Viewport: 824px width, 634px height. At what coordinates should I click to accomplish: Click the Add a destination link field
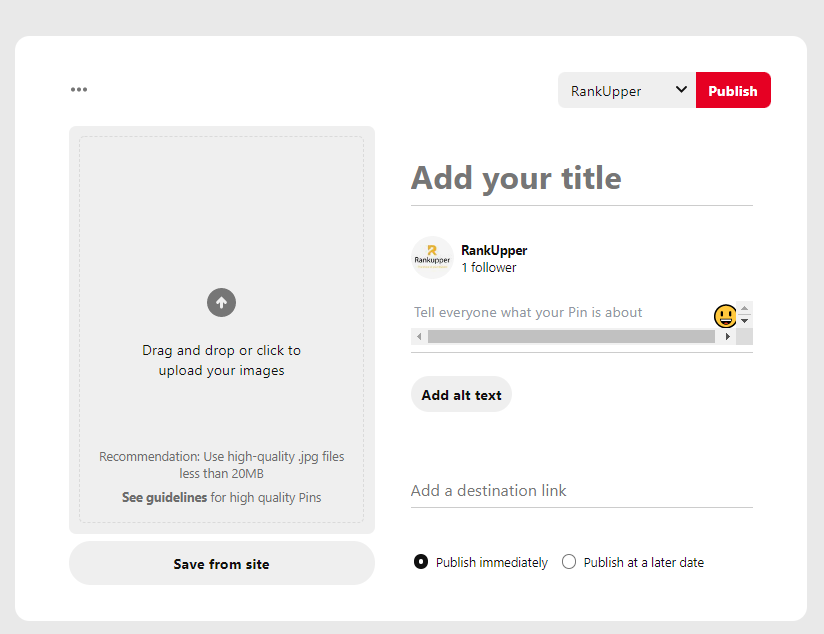582,491
